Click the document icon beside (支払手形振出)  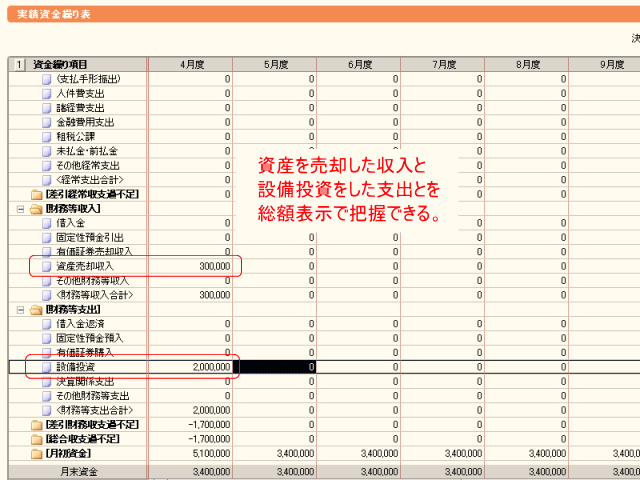tap(47, 79)
